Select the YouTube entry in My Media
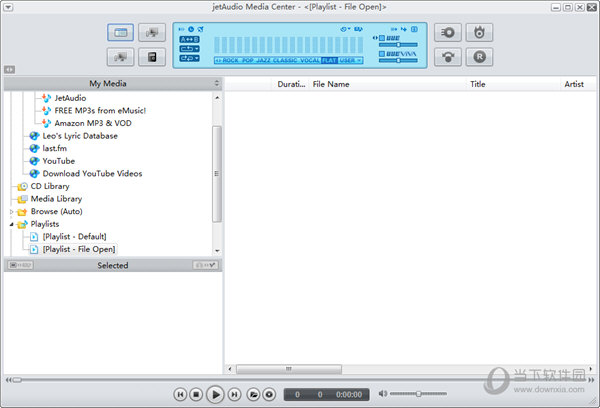Screen dimensions: 600x408 click(59, 161)
